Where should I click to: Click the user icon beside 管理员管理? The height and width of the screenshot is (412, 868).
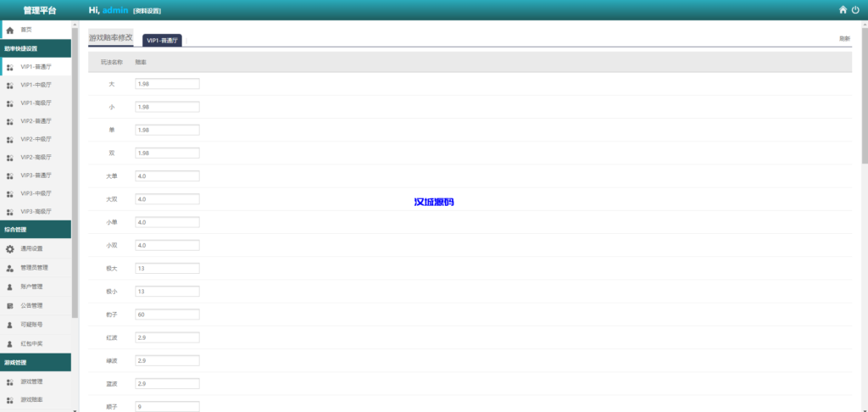pos(10,268)
